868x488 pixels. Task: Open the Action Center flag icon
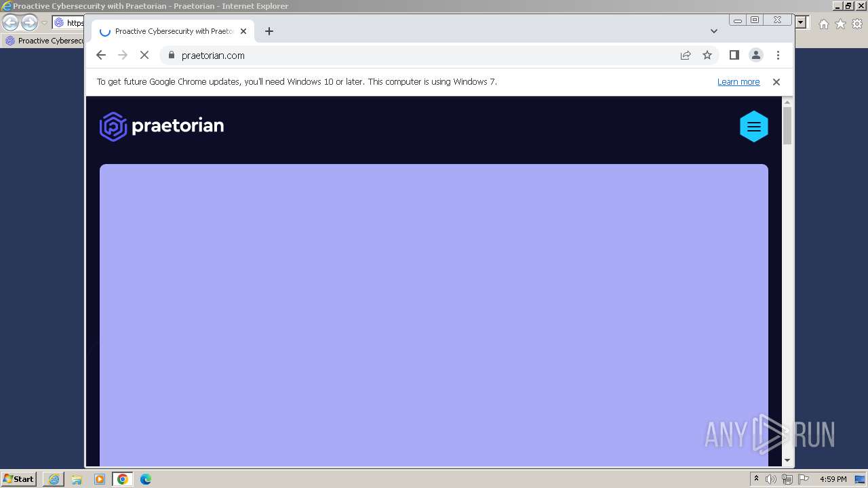pyautogui.click(x=804, y=479)
